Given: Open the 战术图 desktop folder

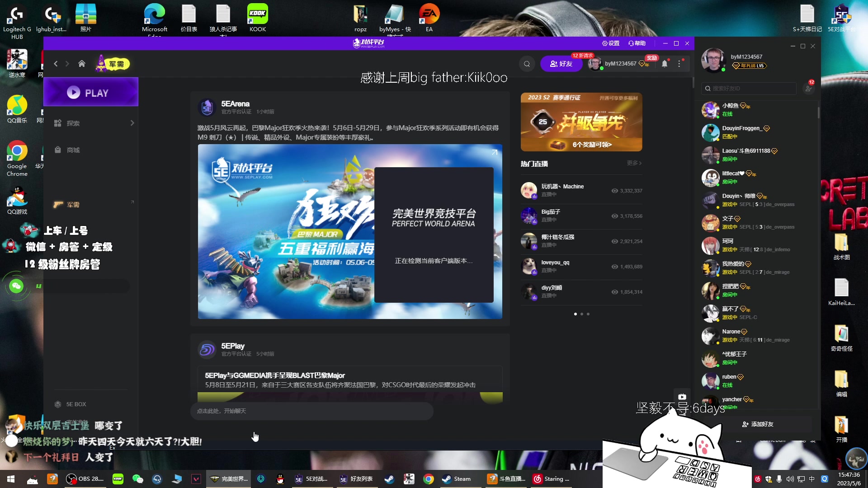Looking at the screenshot, I should point(841,247).
